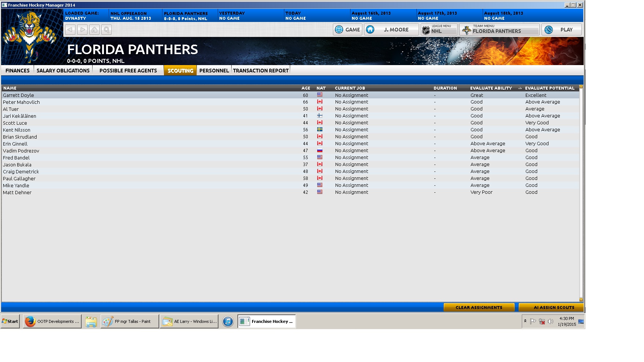Screen dimensions: 644x362
Task: Select scout Craig Demetrick
Action: coord(21,171)
